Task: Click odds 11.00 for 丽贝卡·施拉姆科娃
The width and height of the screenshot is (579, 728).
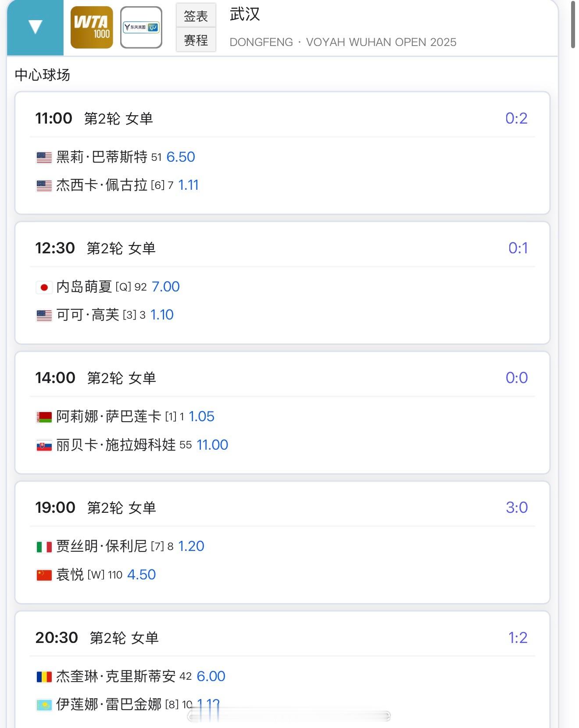Action: 212,445
